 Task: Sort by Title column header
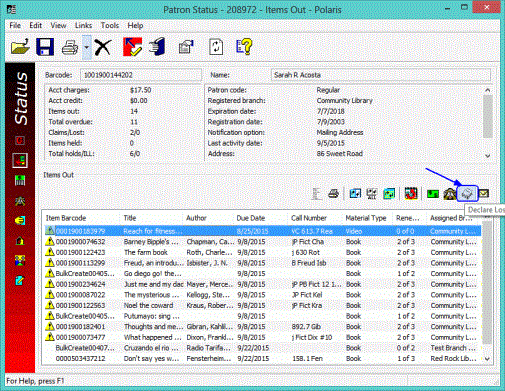click(151, 218)
